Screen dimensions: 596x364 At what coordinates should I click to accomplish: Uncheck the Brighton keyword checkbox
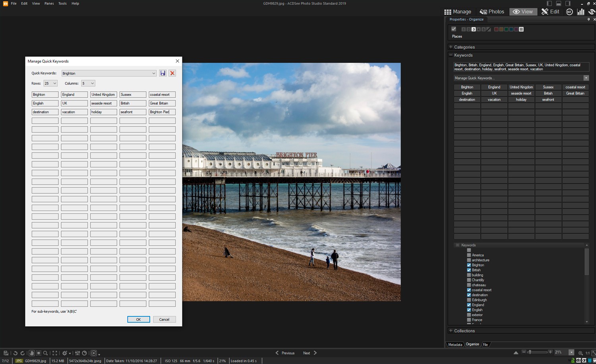tap(469, 265)
